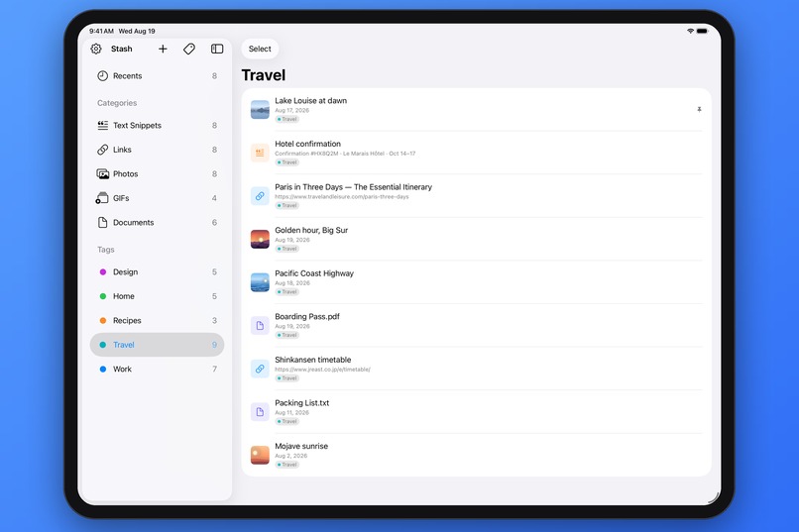
Task: Click Boarding Pass.pdf document icon
Action: click(260, 326)
